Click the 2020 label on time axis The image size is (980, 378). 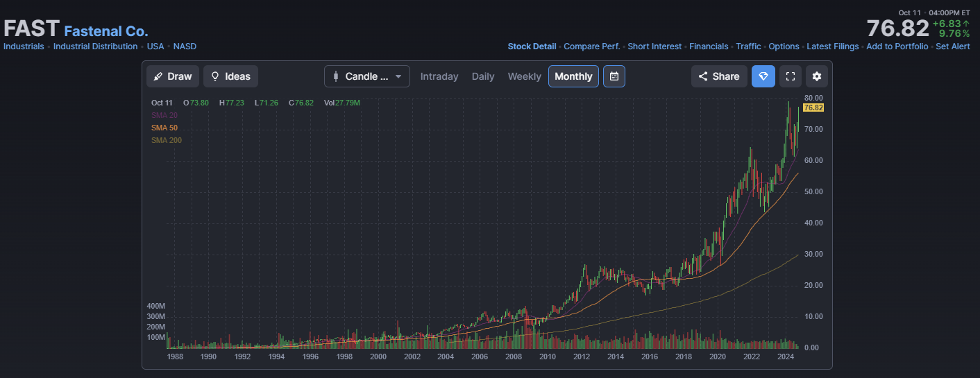(718, 356)
